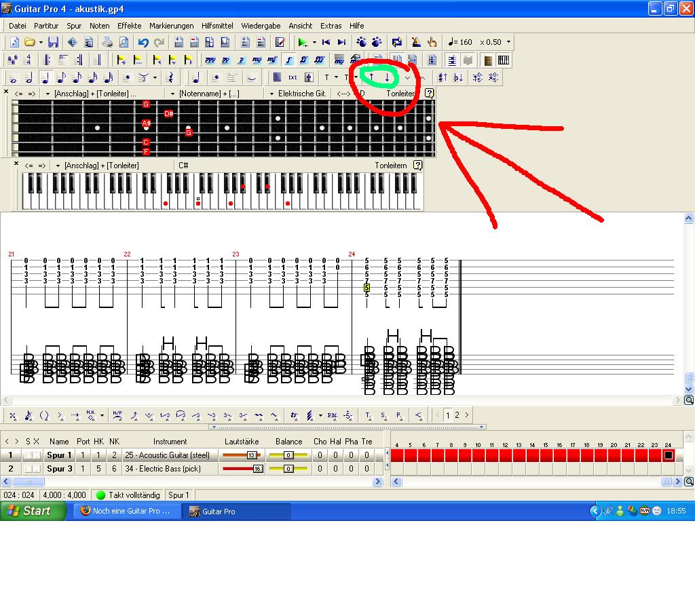Select the eighth note duration
Screen dimensions: 695x616
(x=61, y=78)
